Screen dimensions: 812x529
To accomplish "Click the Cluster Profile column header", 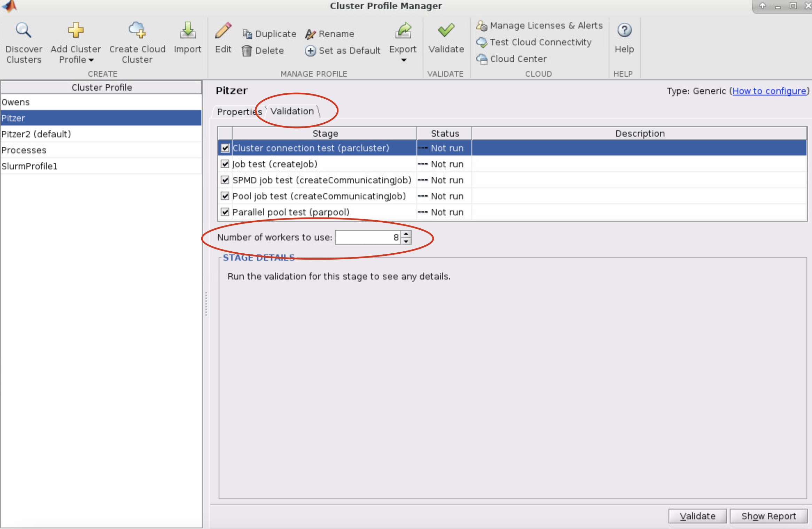I will tap(101, 87).
